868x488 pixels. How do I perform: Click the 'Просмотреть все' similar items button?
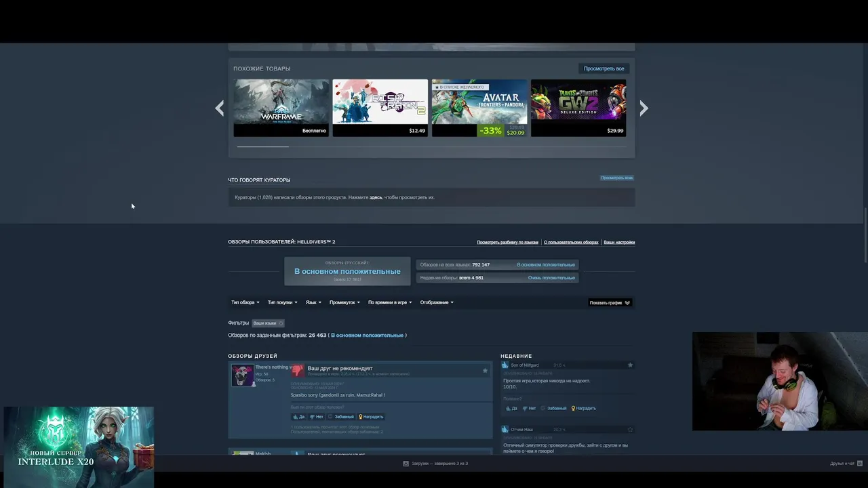pyautogui.click(x=604, y=68)
